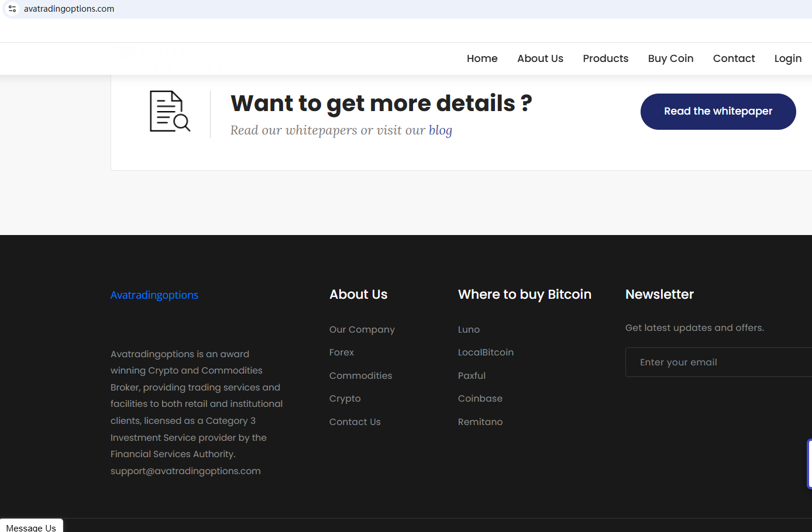Viewport: 812px width, 532px height.
Task: Select Buy Coin in the navbar
Action: tap(670, 58)
